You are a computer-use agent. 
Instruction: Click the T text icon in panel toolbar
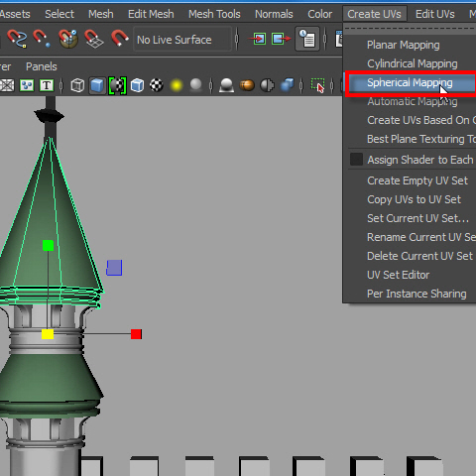click(47, 85)
